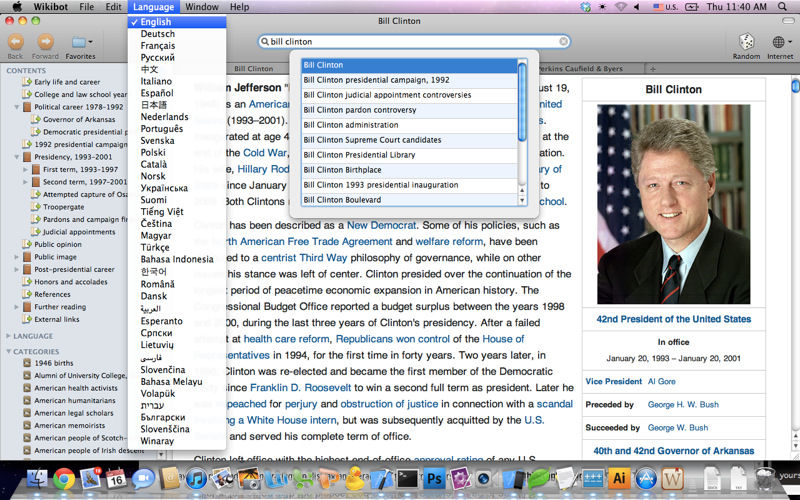Click the 1946 births category icon
The height and width of the screenshot is (500, 800).
(x=27, y=363)
